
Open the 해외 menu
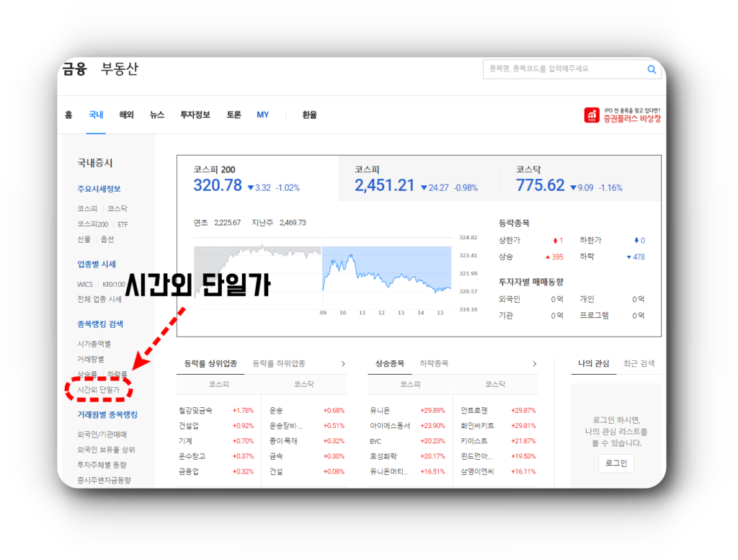127,115
